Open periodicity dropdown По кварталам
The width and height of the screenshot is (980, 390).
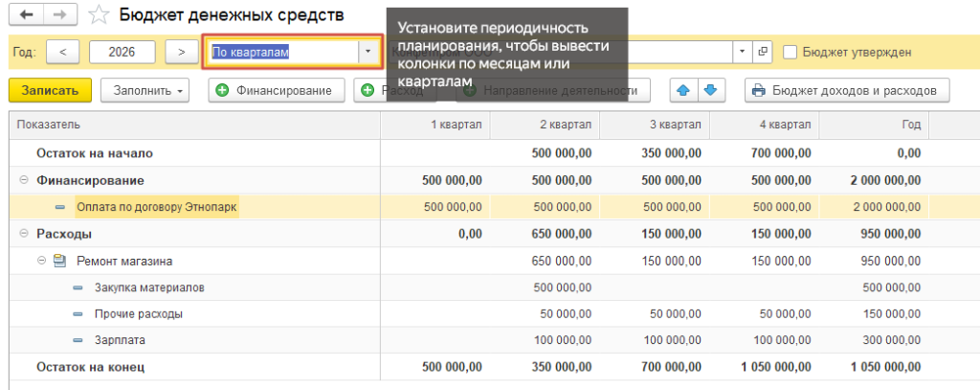tap(367, 52)
